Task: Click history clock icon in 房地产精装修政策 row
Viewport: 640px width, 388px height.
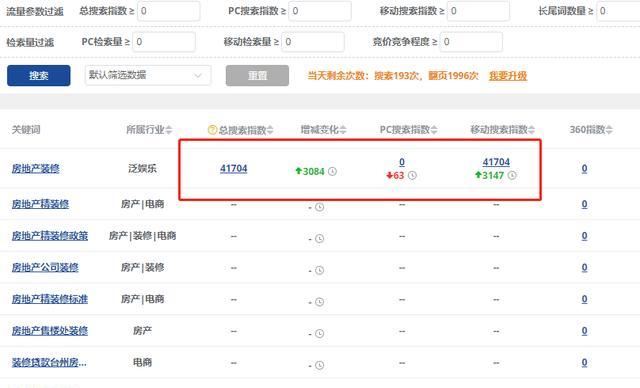Action: pos(320,239)
